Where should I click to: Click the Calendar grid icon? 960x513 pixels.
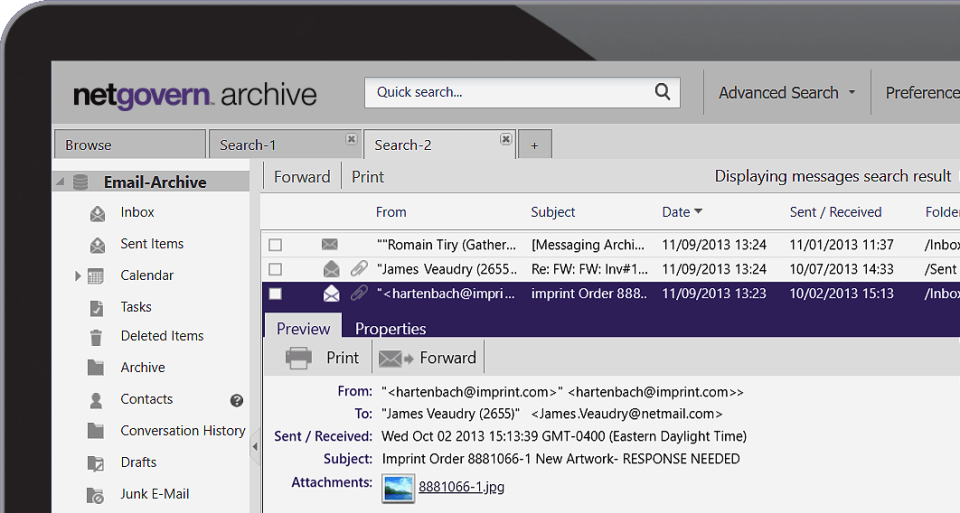[96, 276]
